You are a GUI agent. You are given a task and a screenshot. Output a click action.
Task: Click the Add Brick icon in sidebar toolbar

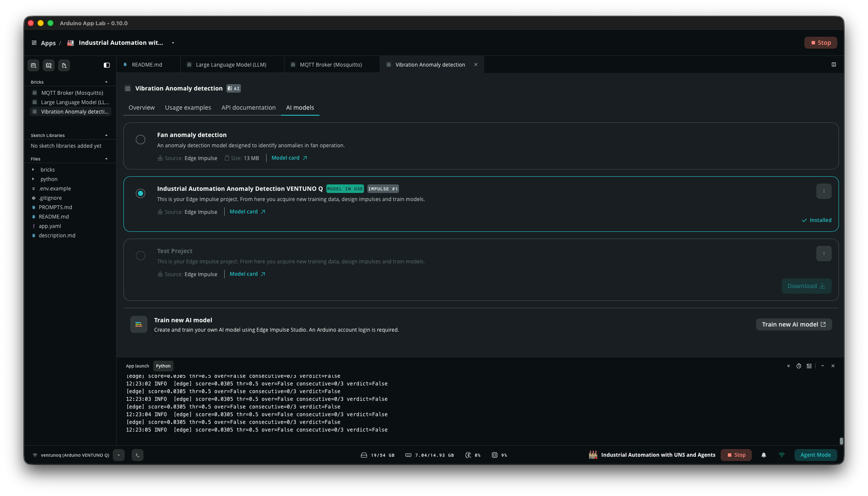33,65
